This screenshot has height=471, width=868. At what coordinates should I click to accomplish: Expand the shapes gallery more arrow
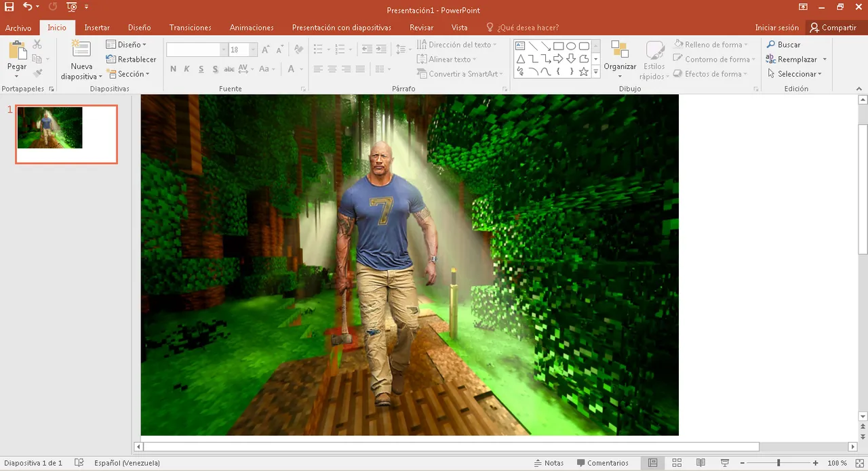[596, 71]
